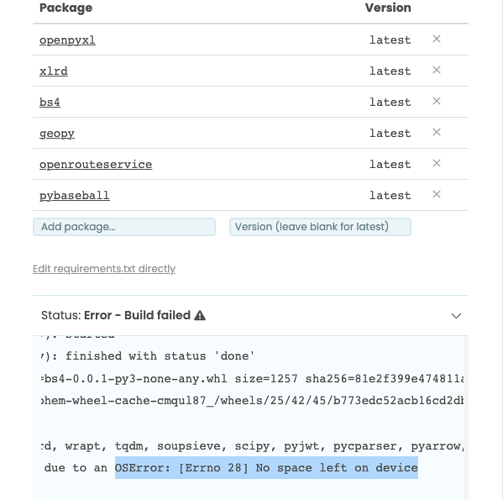Open Edit requirements.txt directly link

point(104,269)
